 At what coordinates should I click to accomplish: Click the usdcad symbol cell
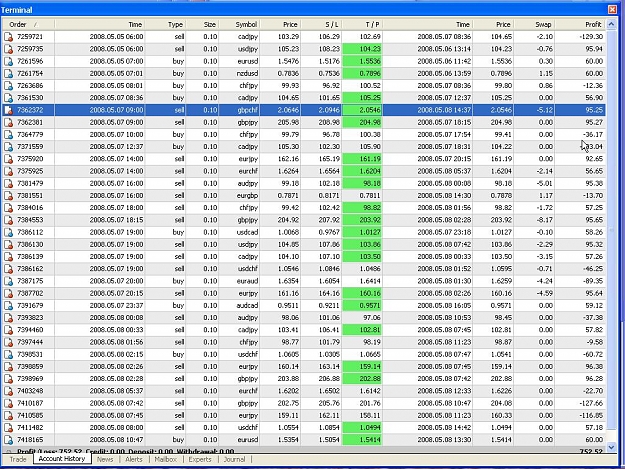(247, 232)
